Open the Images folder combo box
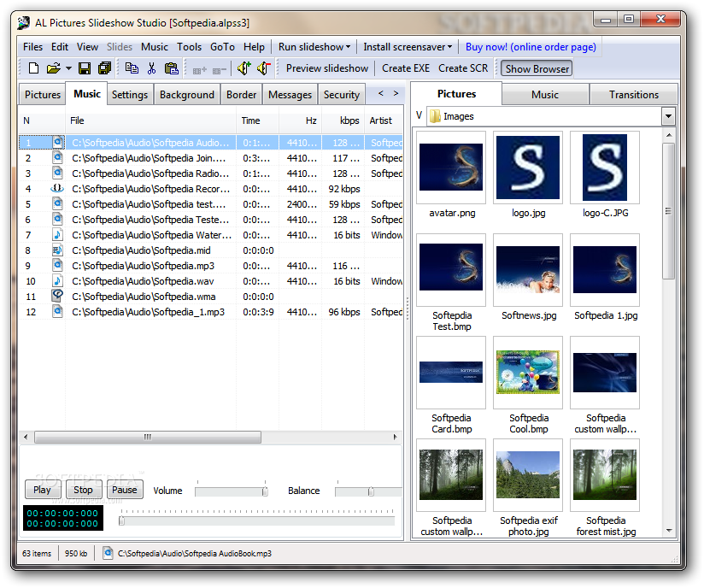Viewport: 704px width, 588px height. (x=667, y=116)
